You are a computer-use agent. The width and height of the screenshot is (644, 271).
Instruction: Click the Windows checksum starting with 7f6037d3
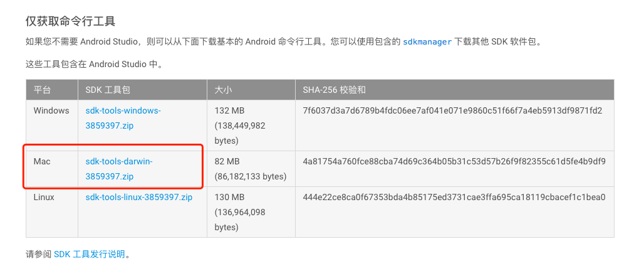(452, 110)
